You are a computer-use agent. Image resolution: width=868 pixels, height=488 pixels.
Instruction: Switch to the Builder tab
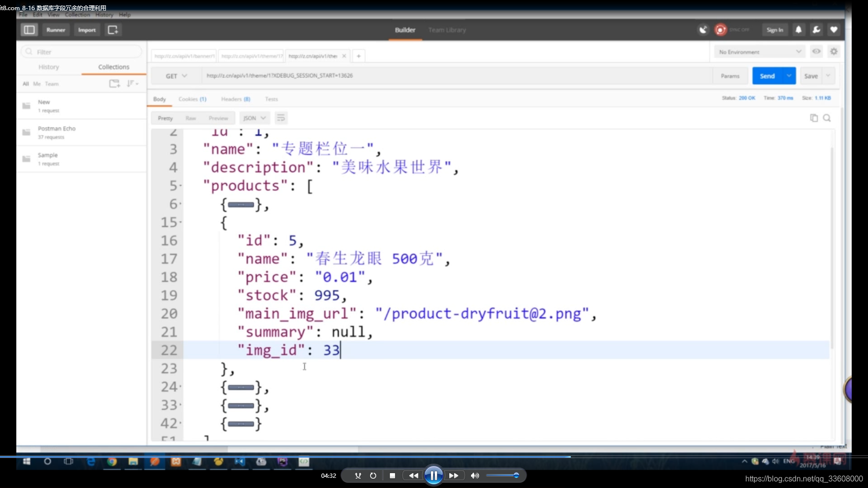point(405,30)
